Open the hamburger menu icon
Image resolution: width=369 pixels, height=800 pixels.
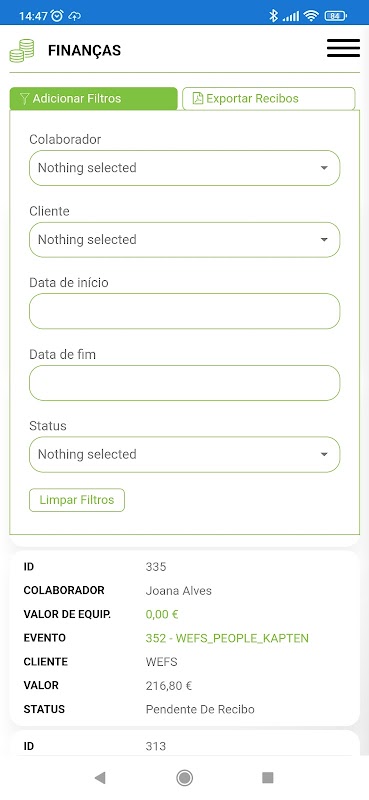[x=343, y=48]
